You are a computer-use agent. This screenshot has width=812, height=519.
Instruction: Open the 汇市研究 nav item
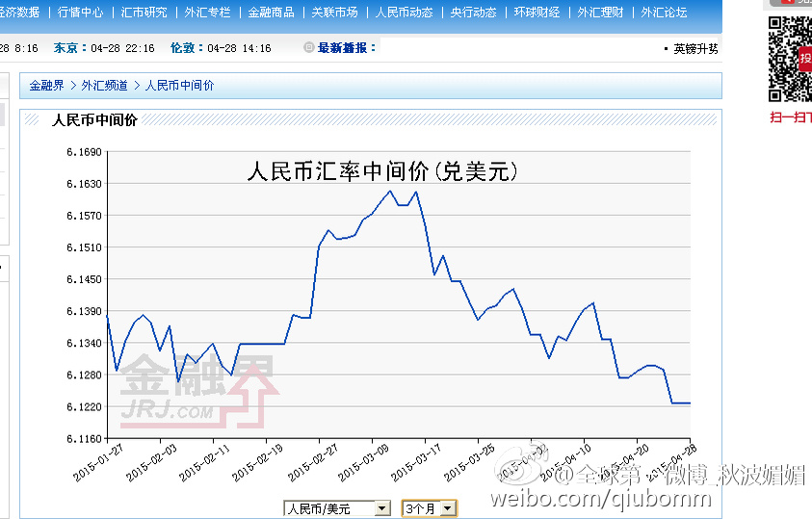click(x=144, y=13)
